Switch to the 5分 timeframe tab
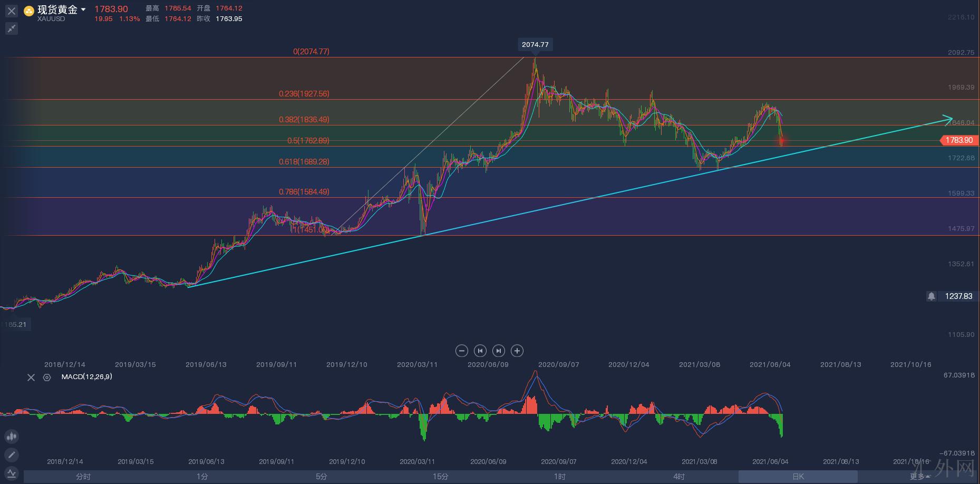The height and width of the screenshot is (484, 980). pos(322,477)
